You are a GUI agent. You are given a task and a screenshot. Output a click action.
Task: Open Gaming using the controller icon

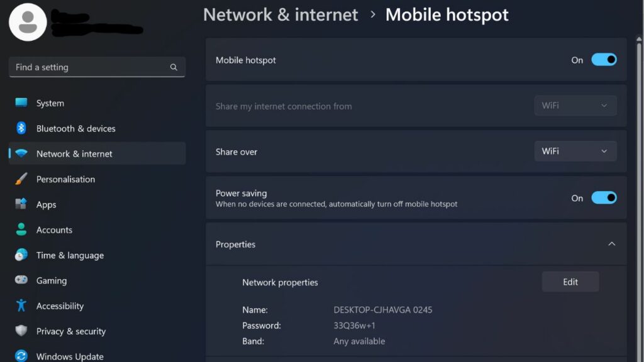click(21, 280)
